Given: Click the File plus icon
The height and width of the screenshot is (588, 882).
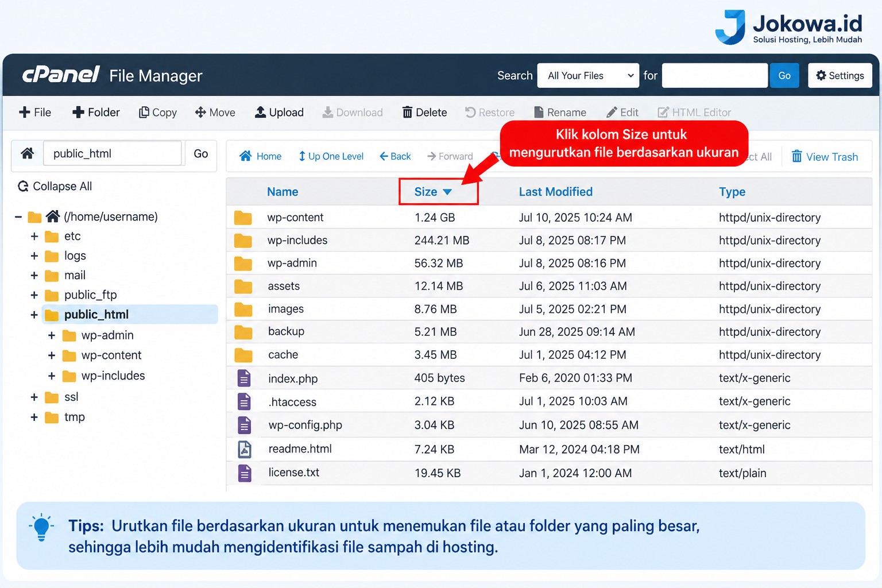Looking at the screenshot, I should click(x=24, y=113).
